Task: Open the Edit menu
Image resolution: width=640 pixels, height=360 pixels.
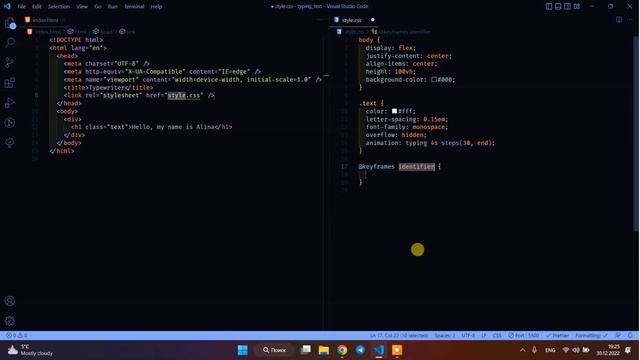Action: tap(37, 7)
